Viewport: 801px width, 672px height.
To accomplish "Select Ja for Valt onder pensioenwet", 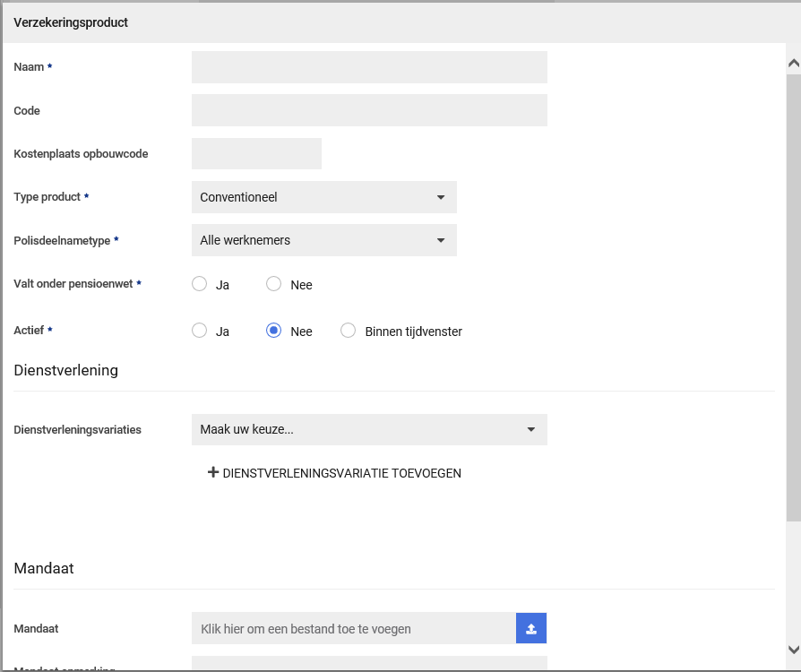I will 200,284.
